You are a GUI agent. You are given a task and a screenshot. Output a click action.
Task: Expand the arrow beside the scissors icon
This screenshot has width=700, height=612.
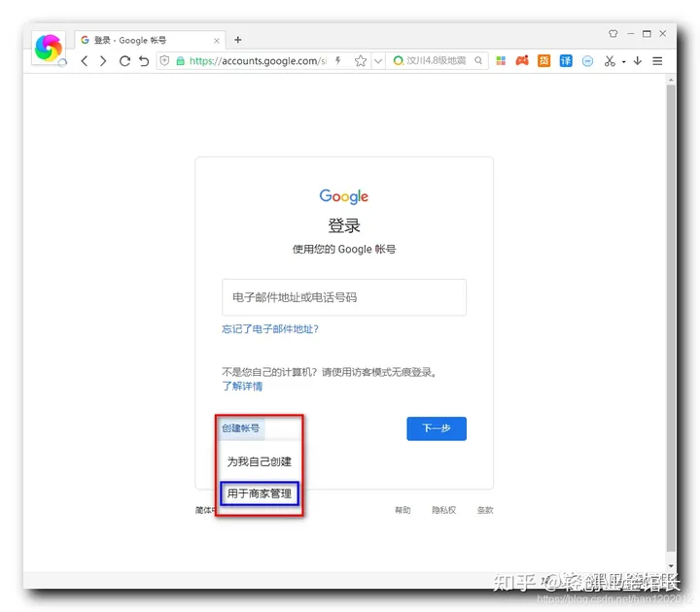pyautogui.click(x=623, y=61)
